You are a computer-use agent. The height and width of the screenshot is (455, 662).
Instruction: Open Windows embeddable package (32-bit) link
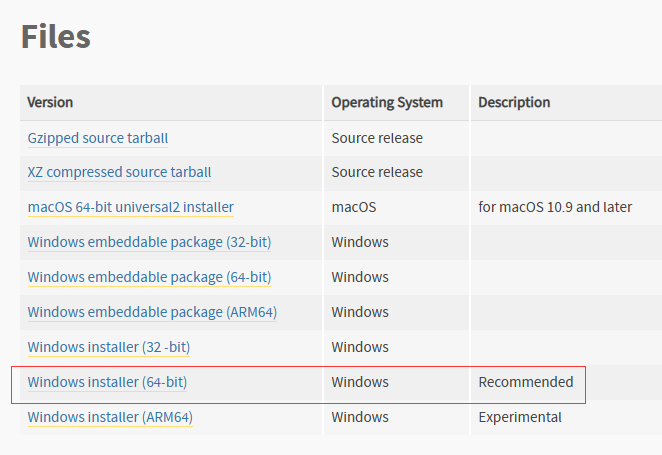pos(149,242)
